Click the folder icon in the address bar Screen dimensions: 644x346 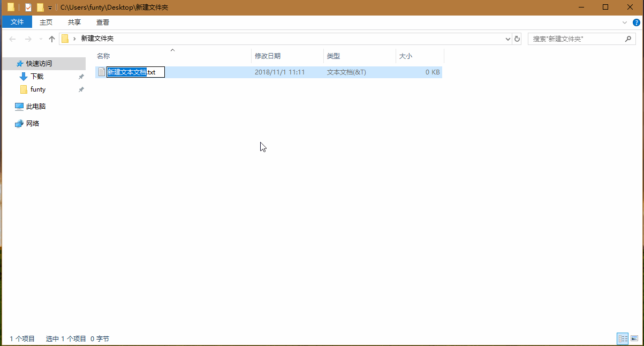(x=65, y=39)
